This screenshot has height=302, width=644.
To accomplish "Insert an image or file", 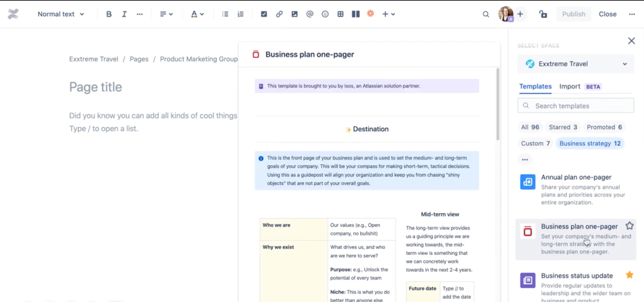I will [x=294, y=14].
